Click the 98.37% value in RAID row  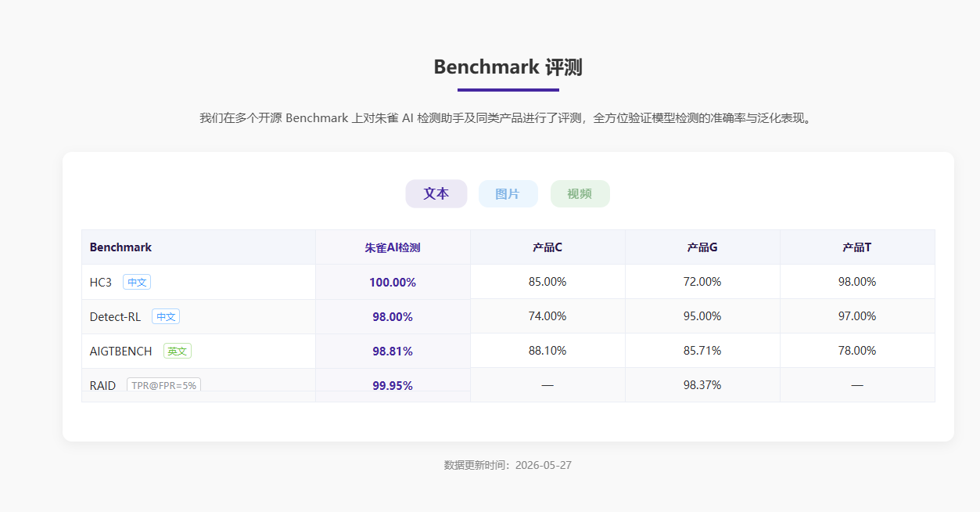[702, 385]
